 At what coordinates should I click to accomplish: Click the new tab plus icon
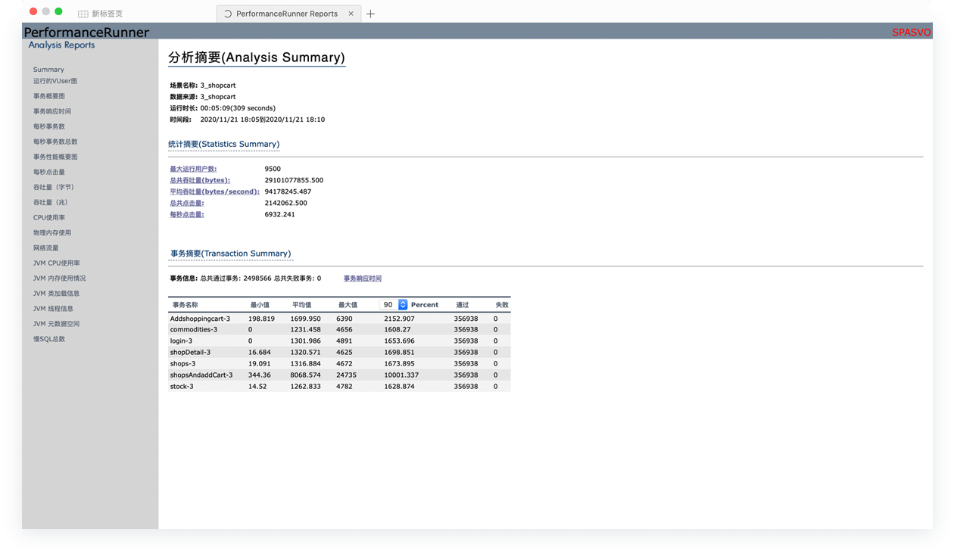[x=370, y=14]
